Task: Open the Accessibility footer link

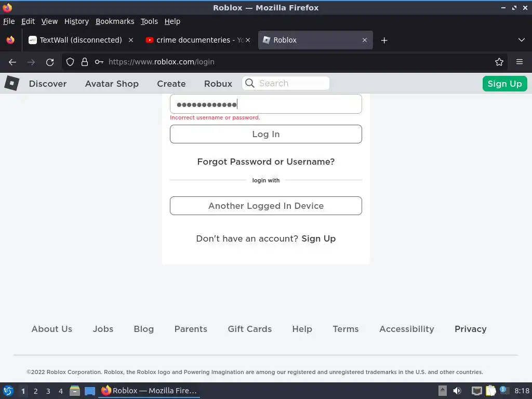Action: [x=407, y=329]
